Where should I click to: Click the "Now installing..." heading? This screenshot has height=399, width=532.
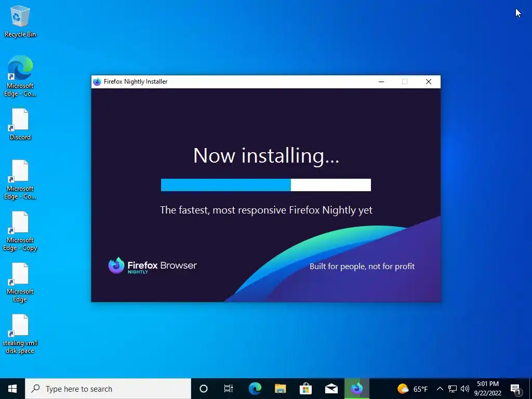click(266, 156)
